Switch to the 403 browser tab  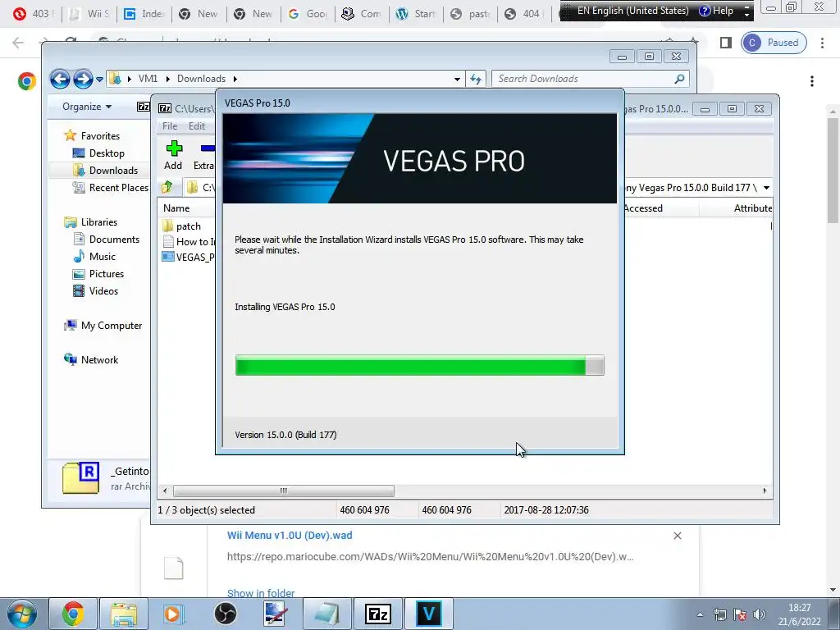32,14
